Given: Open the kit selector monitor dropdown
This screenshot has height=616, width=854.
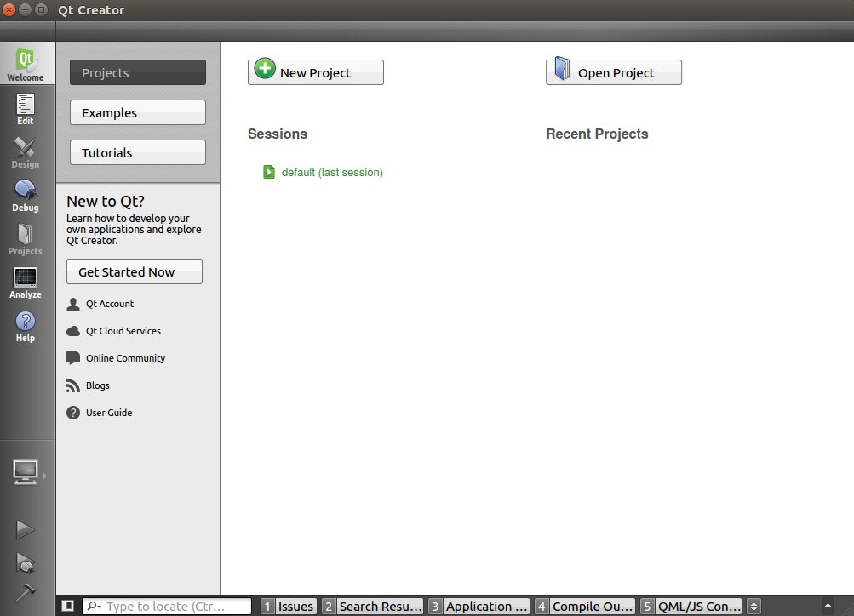Looking at the screenshot, I should tap(26, 472).
